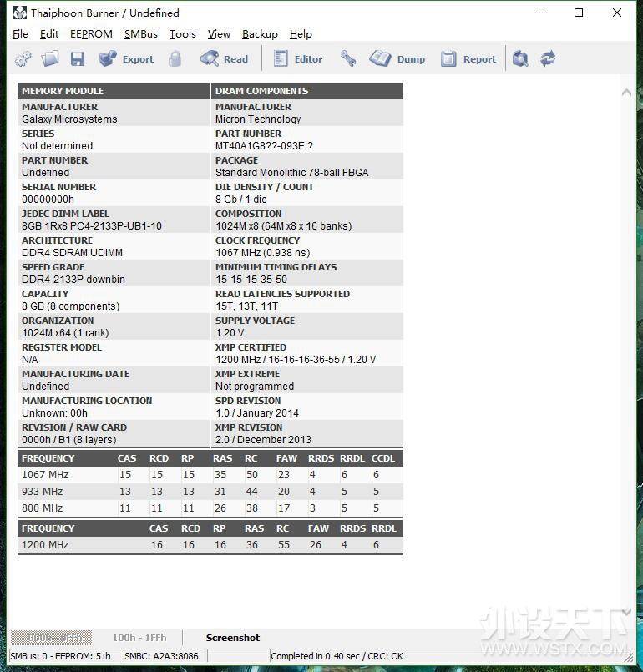
Task: Click the MEMORY MODULE section header
Action: click(x=114, y=91)
